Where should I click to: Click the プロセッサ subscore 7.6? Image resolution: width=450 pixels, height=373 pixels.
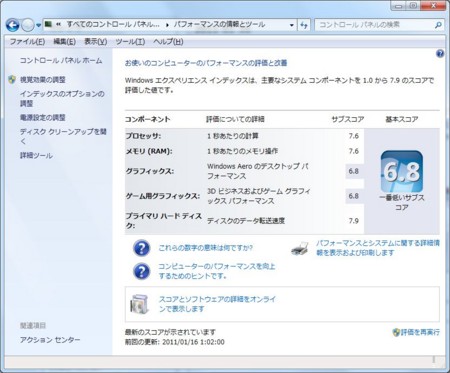pyautogui.click(x=354, y=136)
